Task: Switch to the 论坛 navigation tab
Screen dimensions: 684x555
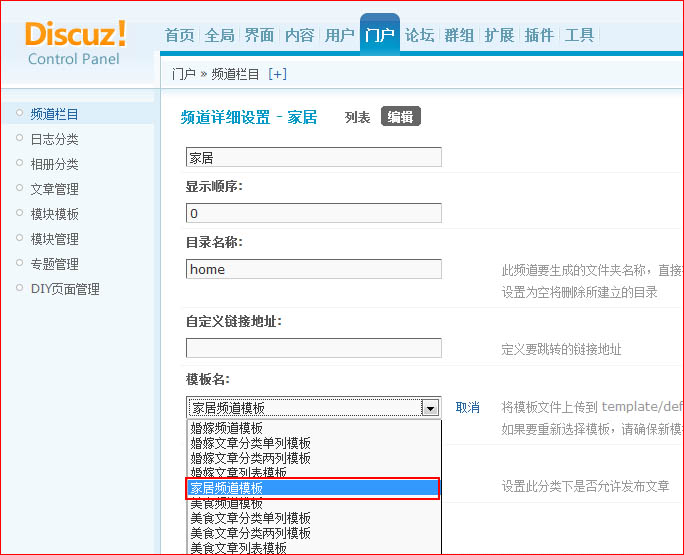Action: pos(420,35)
